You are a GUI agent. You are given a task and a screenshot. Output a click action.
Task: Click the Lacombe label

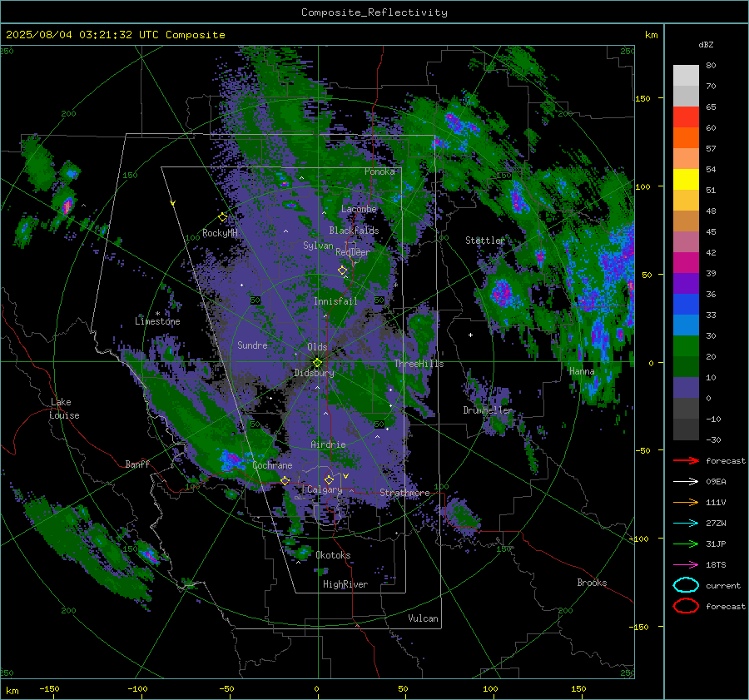359,209
